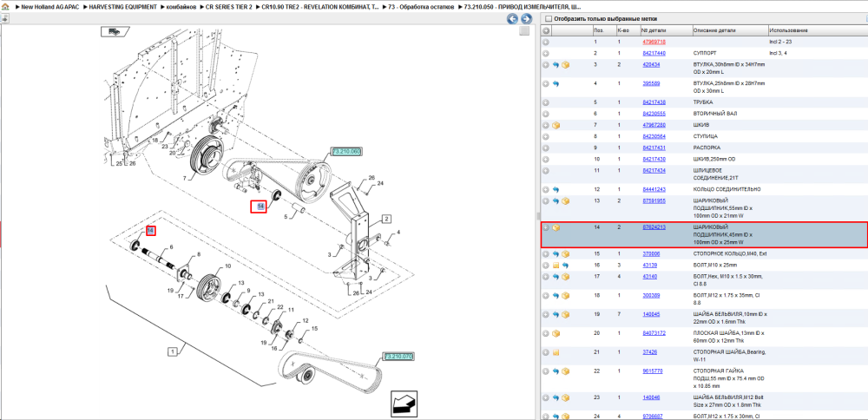Click yellow note icon in row 21

coord(556,352)
